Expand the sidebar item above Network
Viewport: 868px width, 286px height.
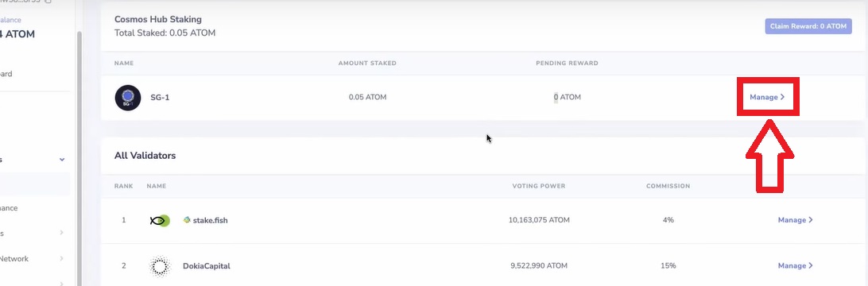[x=61, y=233]
